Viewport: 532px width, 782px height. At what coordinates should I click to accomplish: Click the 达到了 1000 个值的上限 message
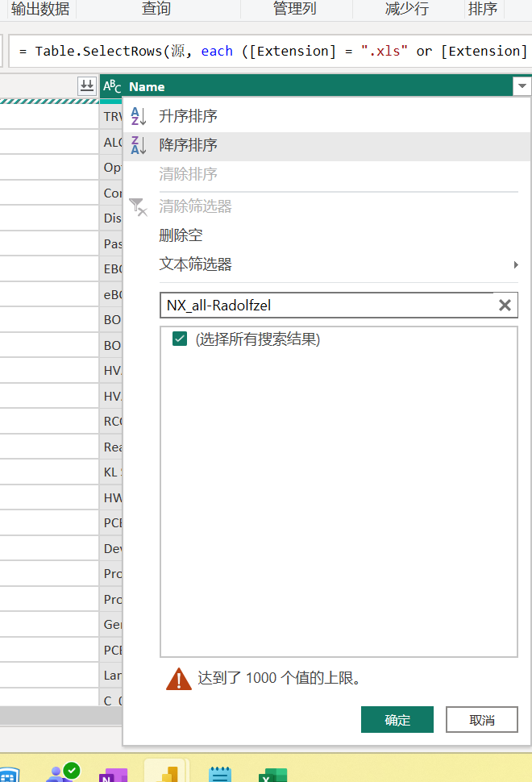click(x=279, y=678)
